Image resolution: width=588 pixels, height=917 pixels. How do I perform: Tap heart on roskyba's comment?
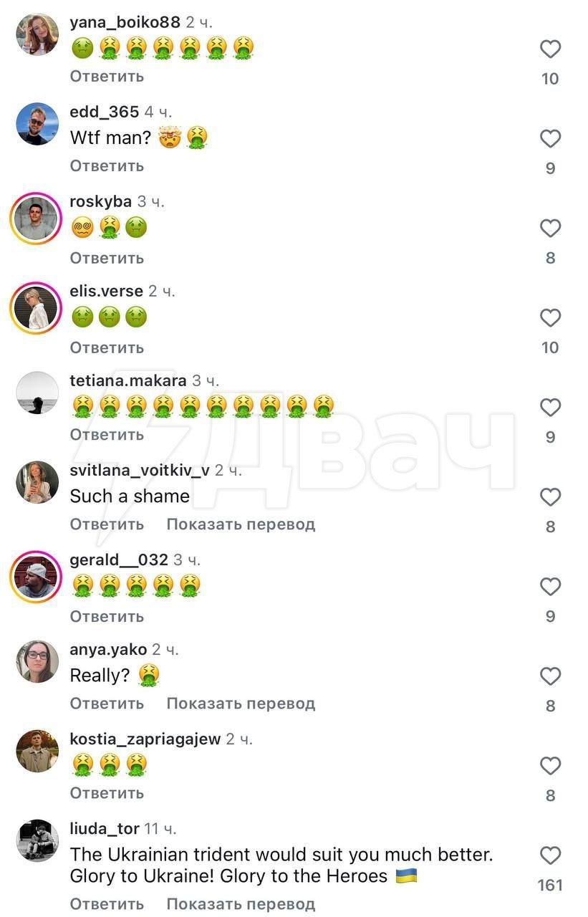click(550, 229)
